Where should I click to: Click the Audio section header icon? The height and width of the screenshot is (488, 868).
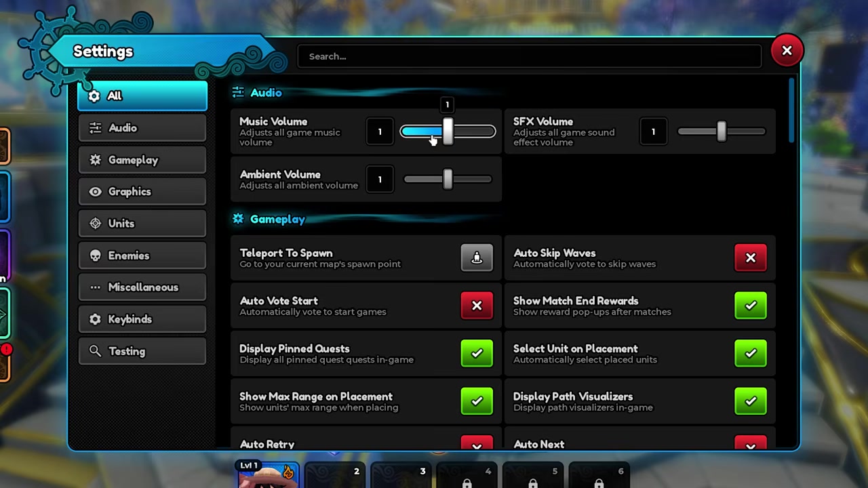click(237, 92)
